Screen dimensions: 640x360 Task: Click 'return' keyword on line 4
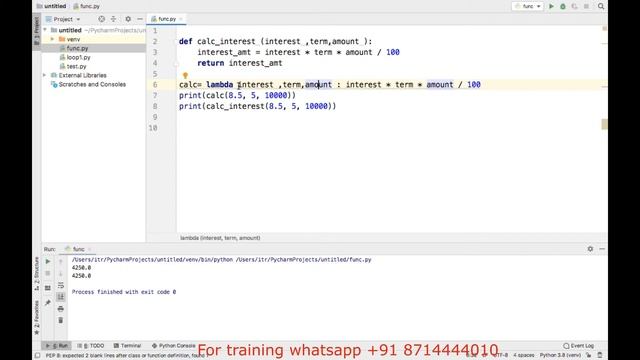211,63
